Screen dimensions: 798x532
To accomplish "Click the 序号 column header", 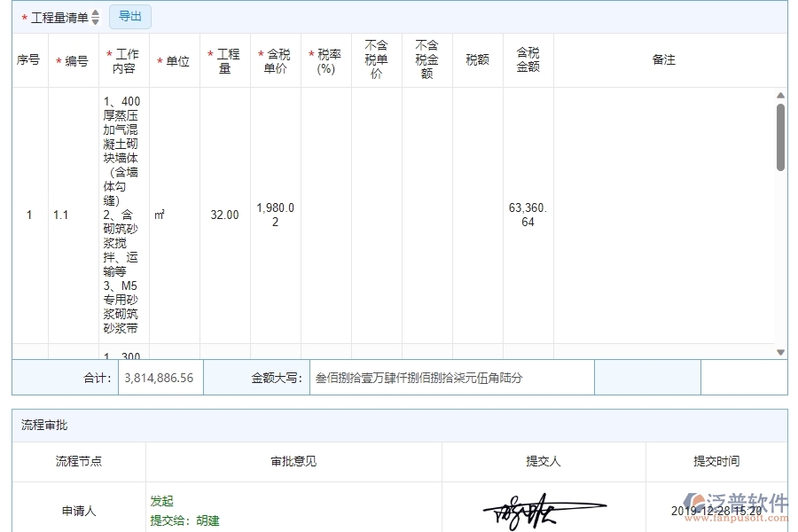I will pyautogui.click(x=28, y=60).
